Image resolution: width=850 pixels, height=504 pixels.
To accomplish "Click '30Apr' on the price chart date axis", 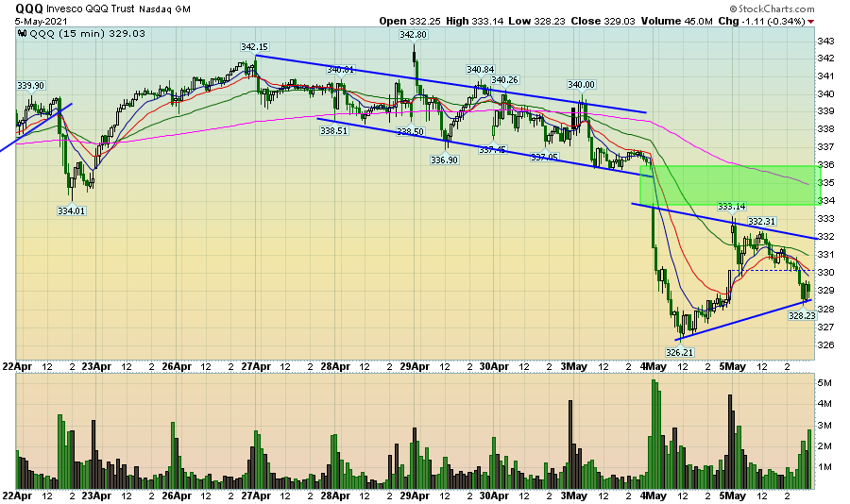I will click(x=494, y=366).
